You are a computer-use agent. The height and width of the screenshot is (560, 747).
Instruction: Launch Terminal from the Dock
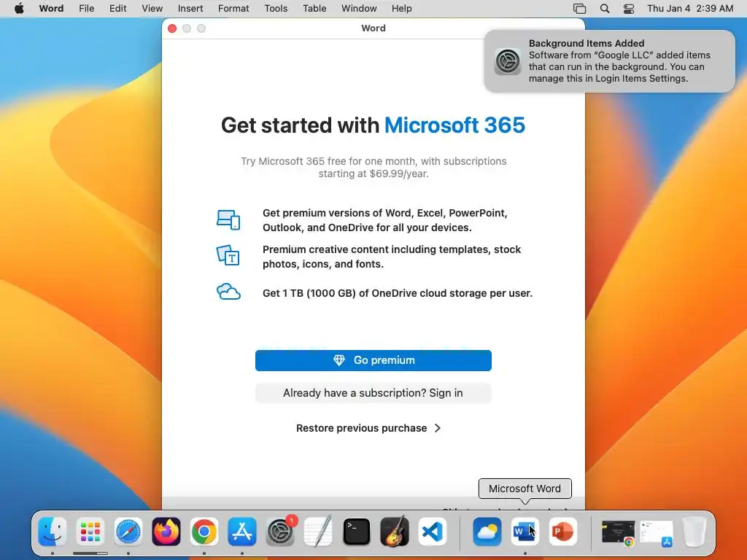356,532
